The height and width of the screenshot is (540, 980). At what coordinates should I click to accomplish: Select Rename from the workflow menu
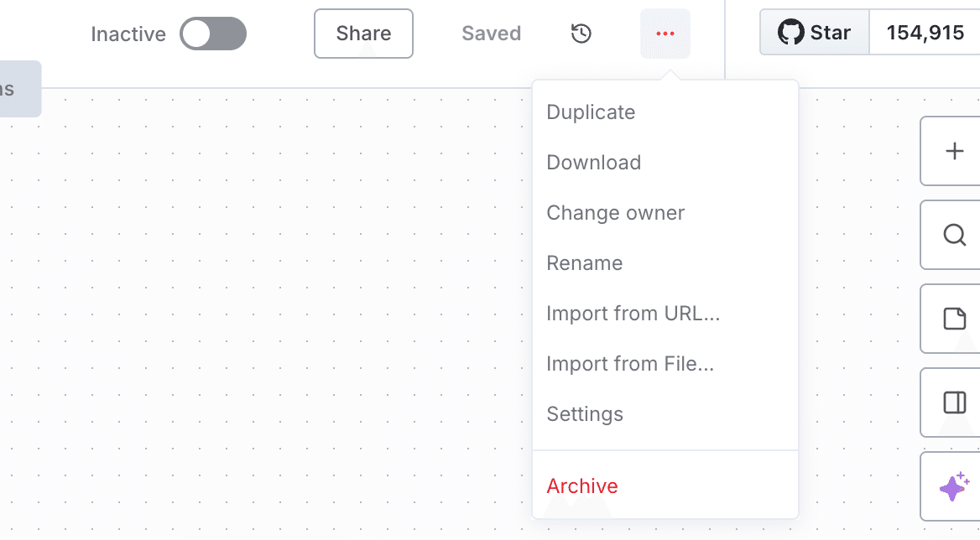[x=584, y=263]
